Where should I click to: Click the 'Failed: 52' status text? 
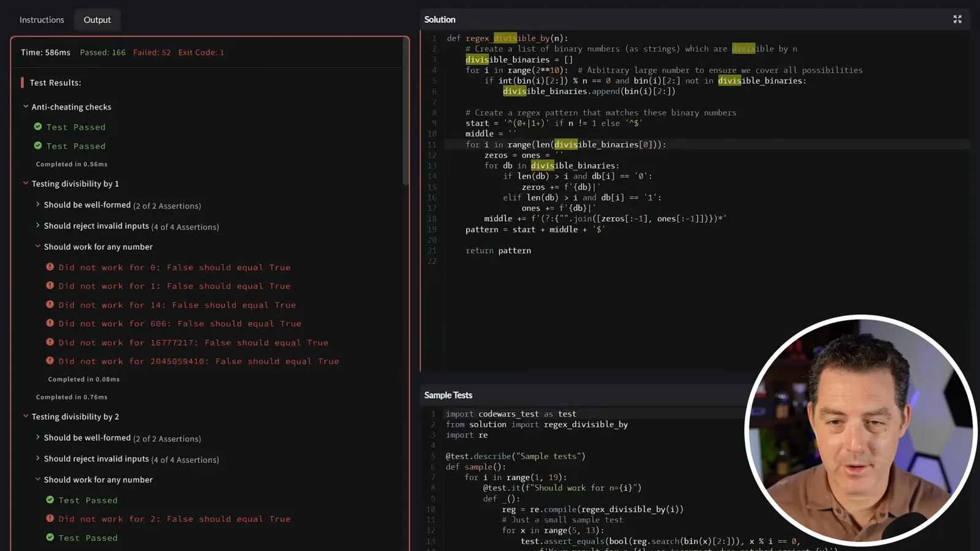[152, 53]
